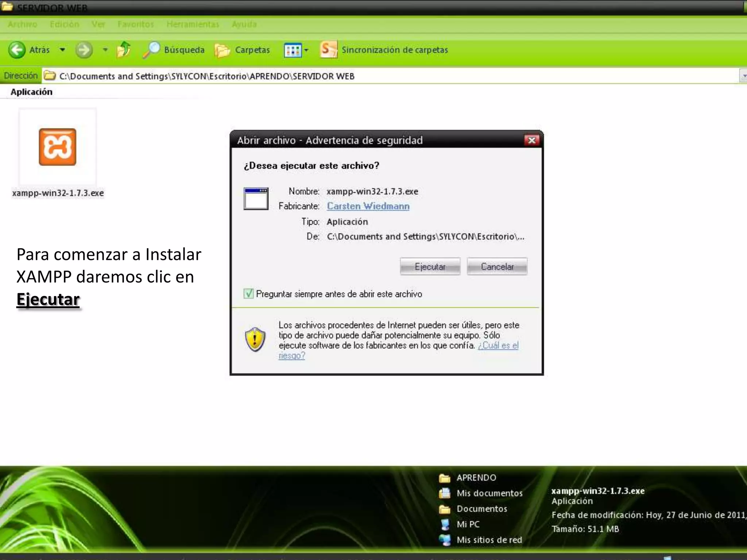Expand the Forward history dropdown arrow
Screen dimensions: 747x560
pyautogui.click(x=105, y=50)
